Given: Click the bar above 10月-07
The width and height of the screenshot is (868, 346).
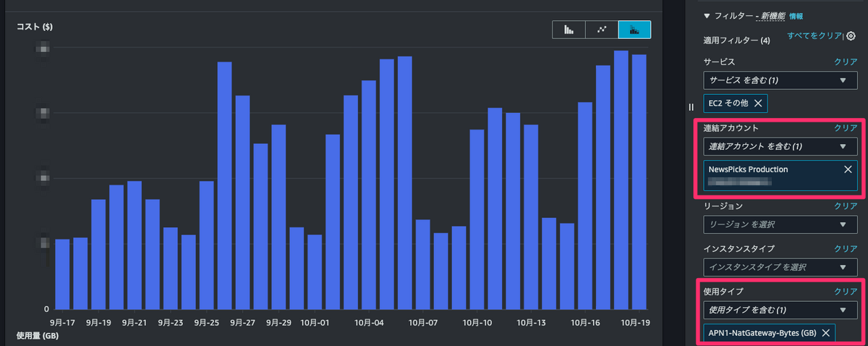Looking at the screenshot, I should click(423, 263).
